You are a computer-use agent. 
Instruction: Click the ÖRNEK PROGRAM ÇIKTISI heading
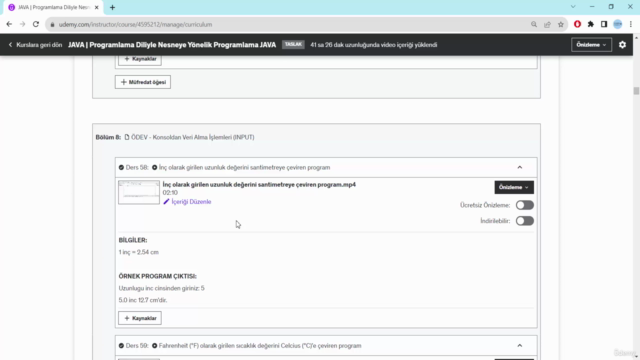tap(158, 276)
